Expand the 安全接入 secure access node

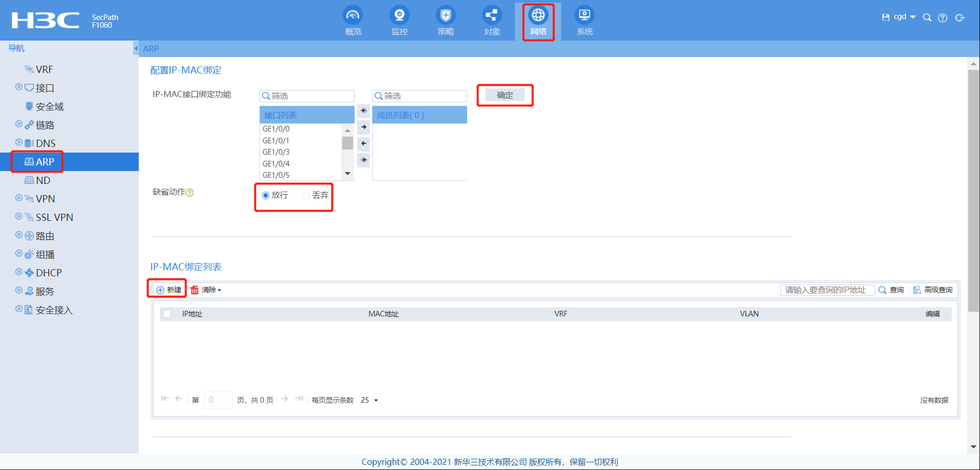[x=19, y=309]
